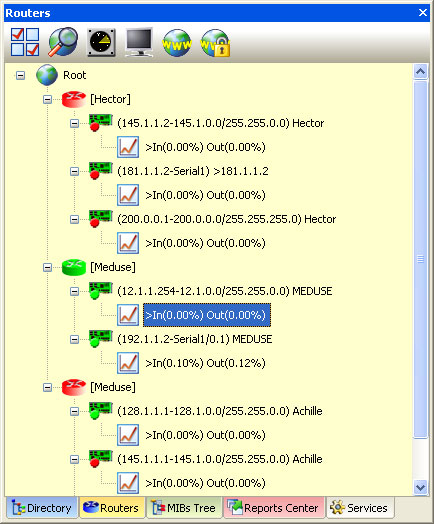Screen dimensions: 434x524
Task: Collapse the 181.1.1.2-Serial1 interface node
Action: (75, 171)
